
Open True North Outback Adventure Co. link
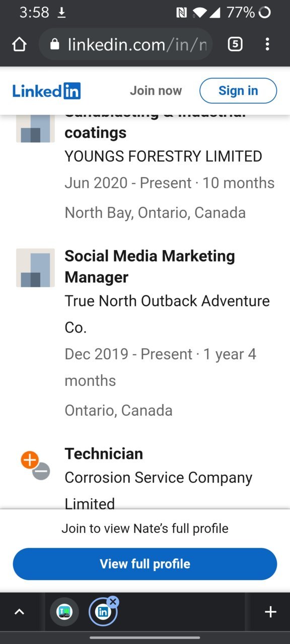point(167,314)
